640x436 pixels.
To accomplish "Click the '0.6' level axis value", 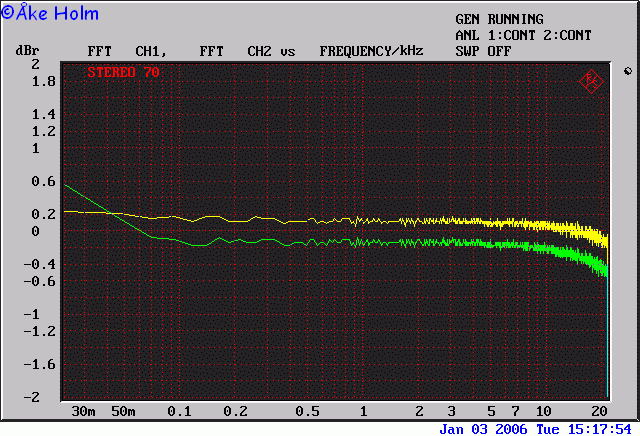I will pyautogui.click(x=43, y=181).
